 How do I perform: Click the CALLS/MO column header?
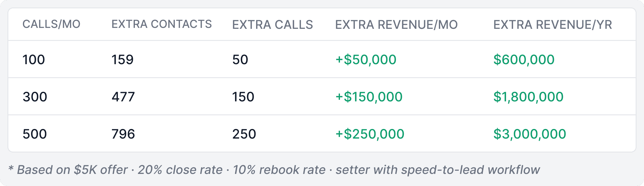[51, 24]
